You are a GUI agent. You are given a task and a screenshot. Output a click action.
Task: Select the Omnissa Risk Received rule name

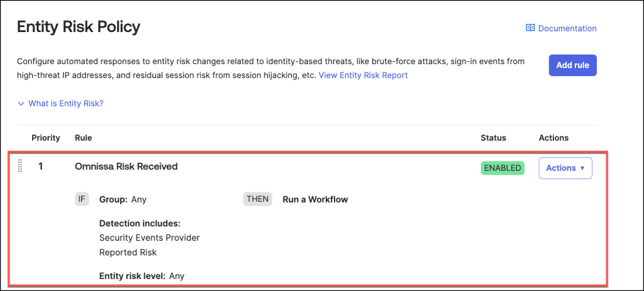126,167
